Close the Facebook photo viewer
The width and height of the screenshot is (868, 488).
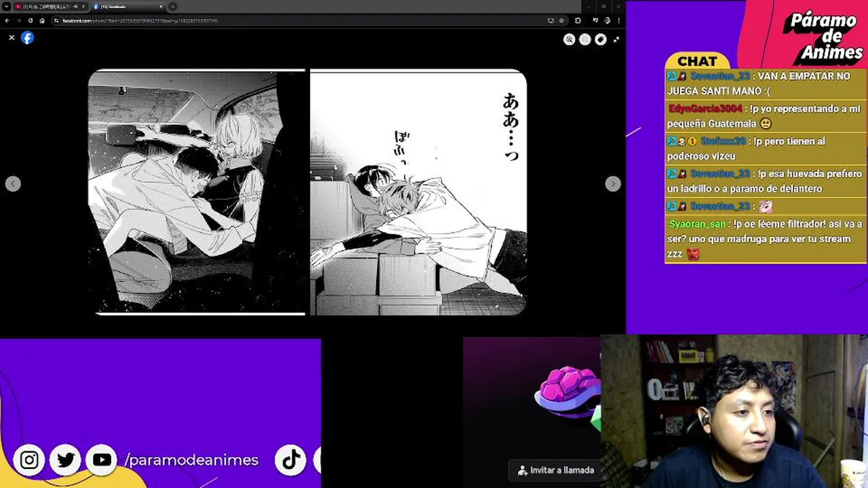12,38
